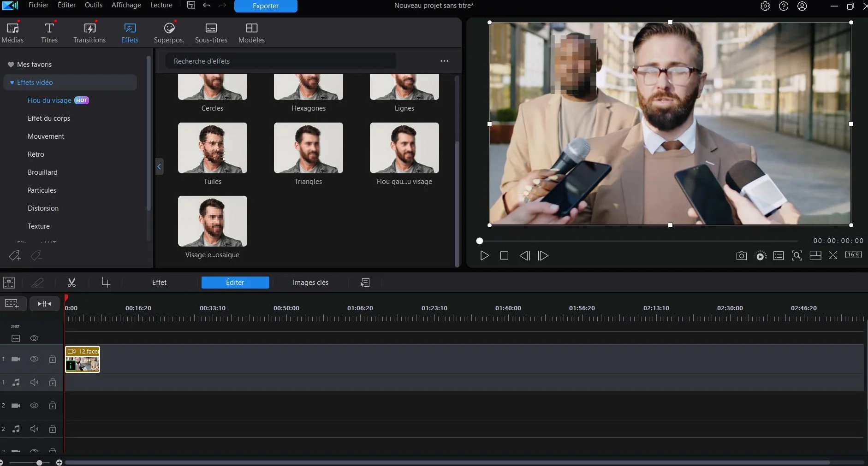
Task: Select Texture effects category
Action: point(39,226)
